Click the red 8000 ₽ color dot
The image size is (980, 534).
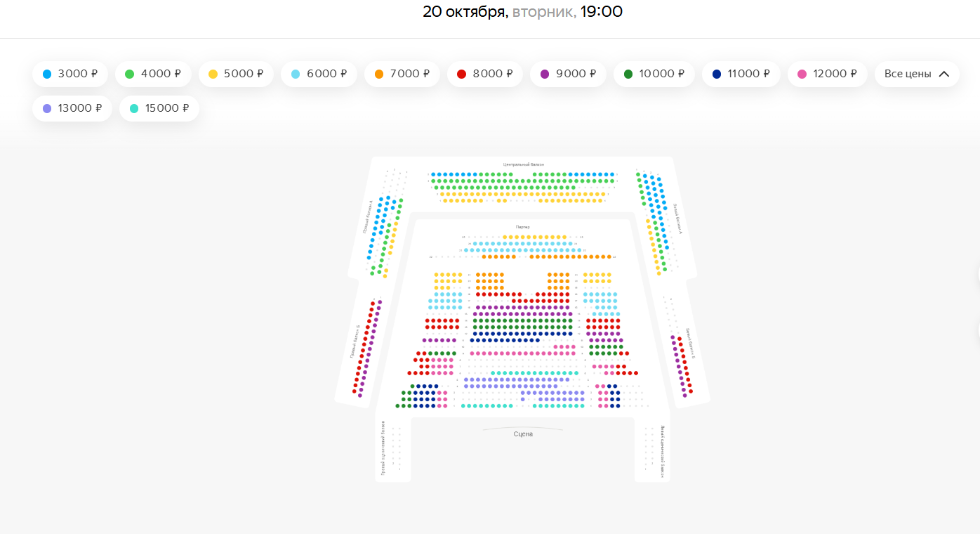(x=461, y=74)
